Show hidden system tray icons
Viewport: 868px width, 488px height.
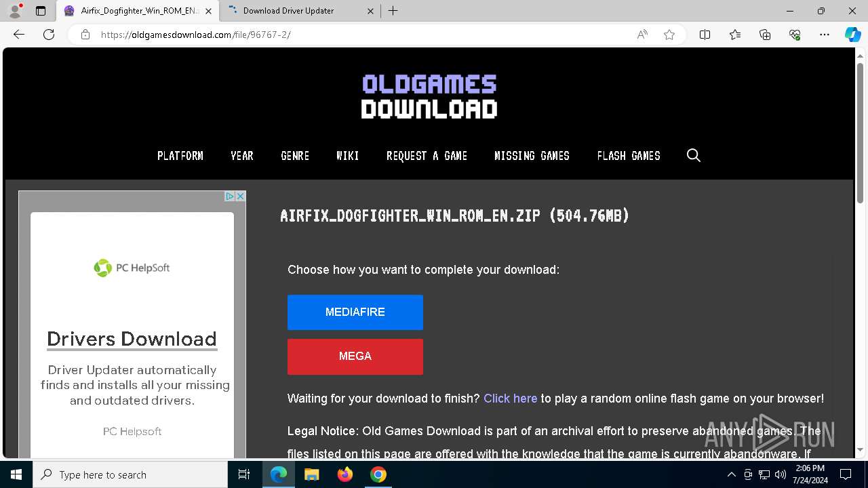point(731,474)
